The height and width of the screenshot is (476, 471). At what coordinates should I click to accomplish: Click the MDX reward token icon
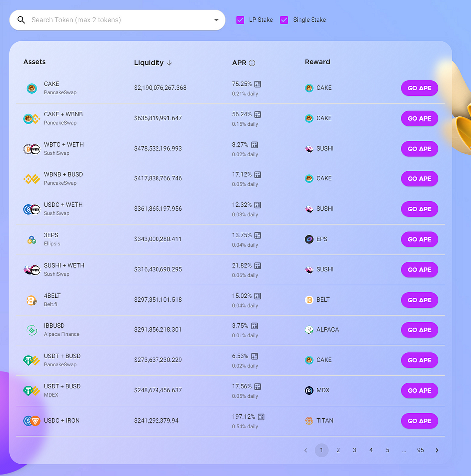[x=309, y=390]
